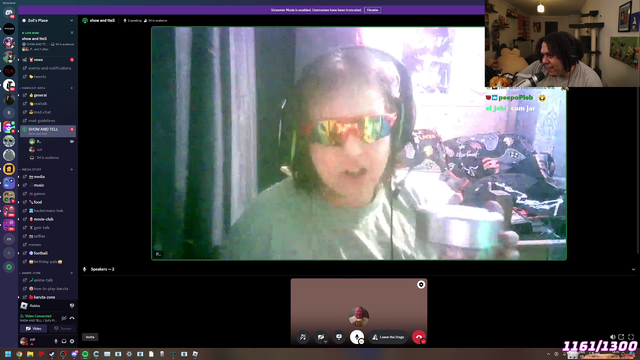Screen dimensions: 640x360
Task: Click the red disconnect call button
Action: 419,337
